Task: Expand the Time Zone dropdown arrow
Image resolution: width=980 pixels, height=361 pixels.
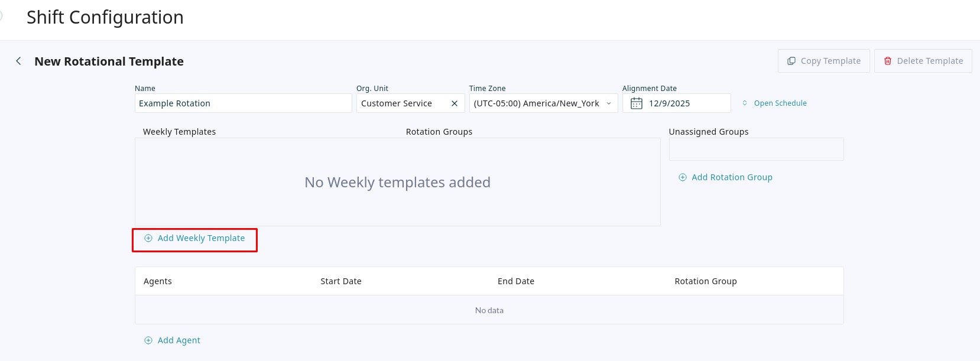Action: click(609, 103)
